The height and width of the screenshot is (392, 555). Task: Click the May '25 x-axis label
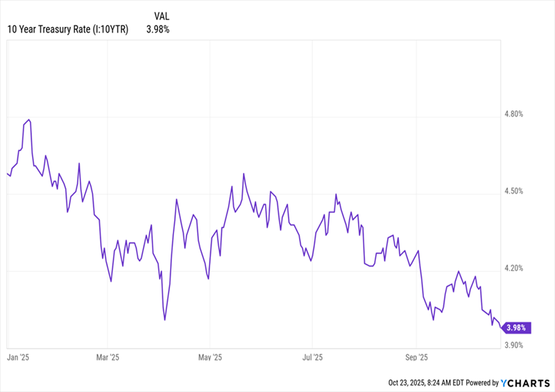209,358
